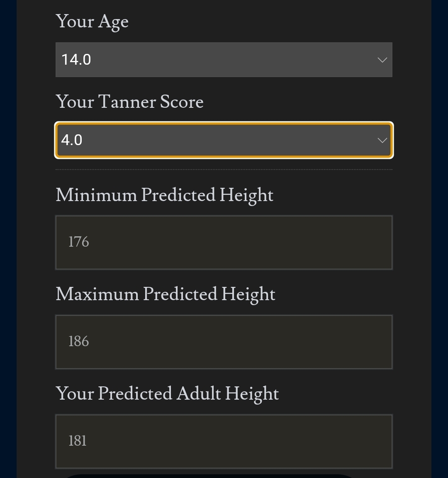Click the 186 maximum height number
448x478 pixels.
[79, 341]
